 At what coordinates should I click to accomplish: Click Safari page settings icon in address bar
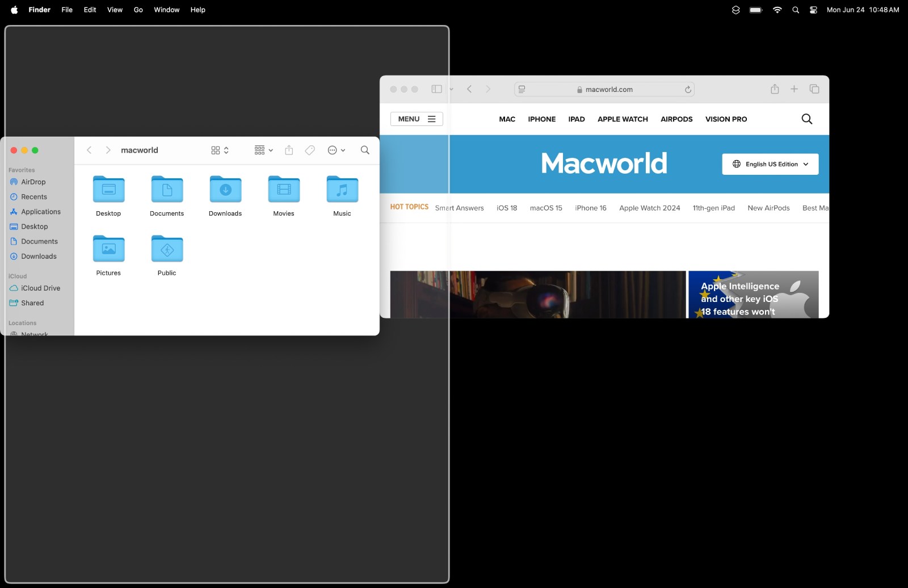coord(522,89)
